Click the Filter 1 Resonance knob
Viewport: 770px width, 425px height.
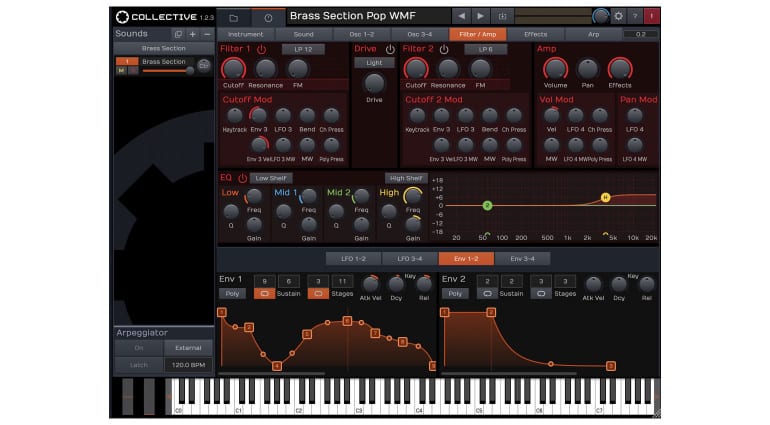click(266, 69)
